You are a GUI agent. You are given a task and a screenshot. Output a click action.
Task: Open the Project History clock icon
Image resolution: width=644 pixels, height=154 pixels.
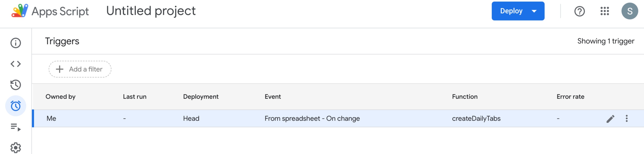coord(16,85)
